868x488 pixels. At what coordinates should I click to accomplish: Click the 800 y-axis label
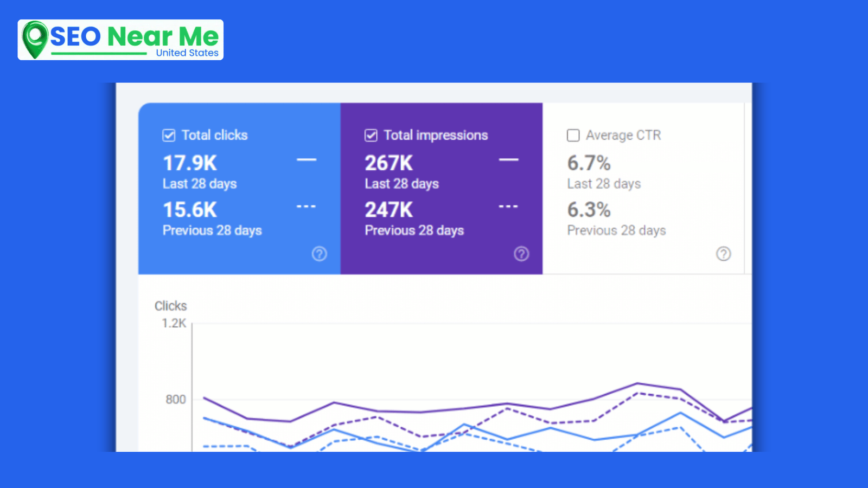coord(175,400)
